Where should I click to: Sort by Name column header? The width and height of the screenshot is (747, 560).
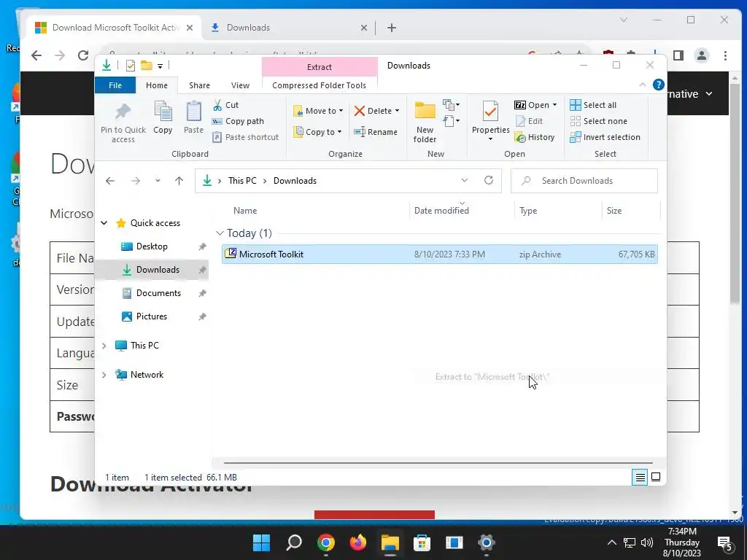click(245, 211)
